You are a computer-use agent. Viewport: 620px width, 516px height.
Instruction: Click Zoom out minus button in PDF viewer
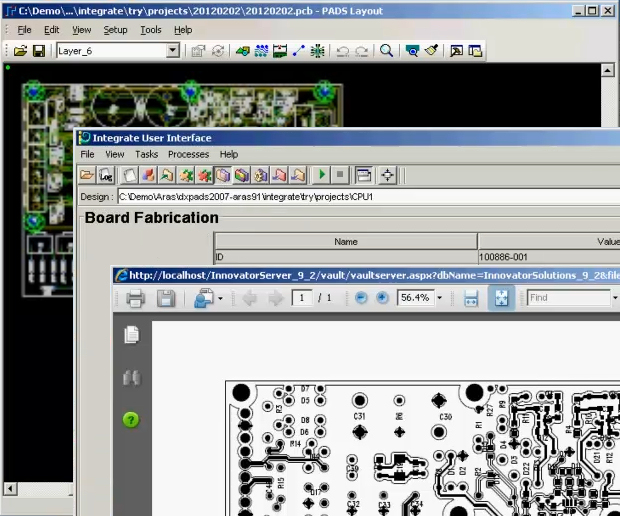pyautogui.click(x=361, y=298)
